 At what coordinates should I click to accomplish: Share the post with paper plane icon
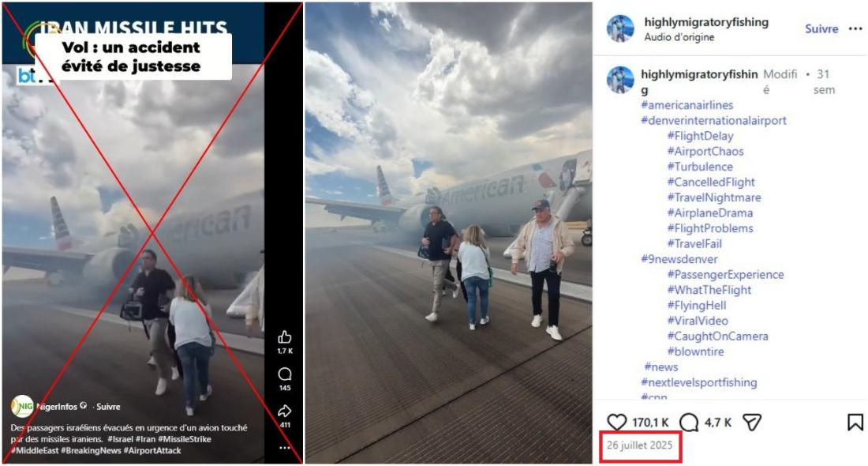coord(752,423)
